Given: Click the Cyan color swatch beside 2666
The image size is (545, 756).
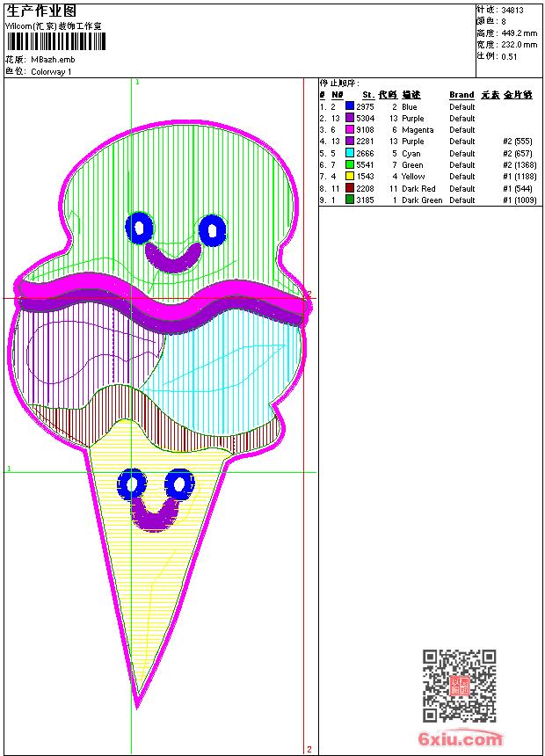Looking at the screenshot, I should coord(349,153).
